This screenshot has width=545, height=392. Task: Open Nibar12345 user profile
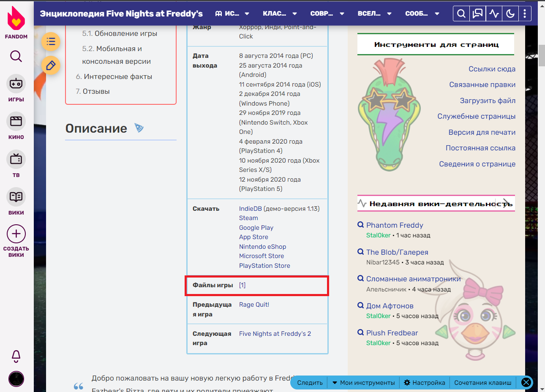383,262
